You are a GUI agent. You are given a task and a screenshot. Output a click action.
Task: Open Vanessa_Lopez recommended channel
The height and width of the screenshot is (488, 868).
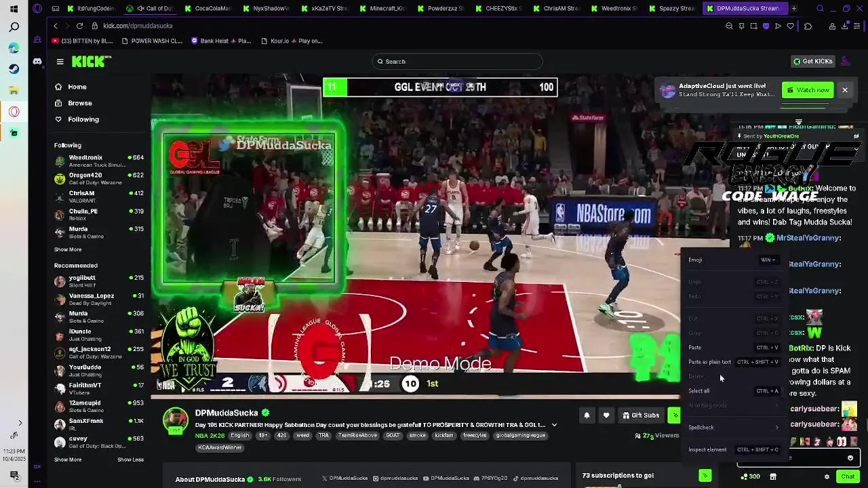point(99,300)
